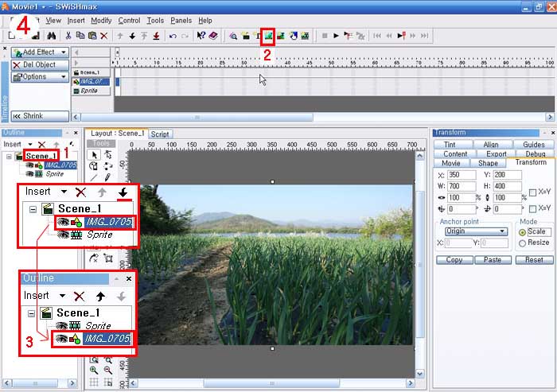Select Sprite in the Outline tree

(x=55, y=174)
